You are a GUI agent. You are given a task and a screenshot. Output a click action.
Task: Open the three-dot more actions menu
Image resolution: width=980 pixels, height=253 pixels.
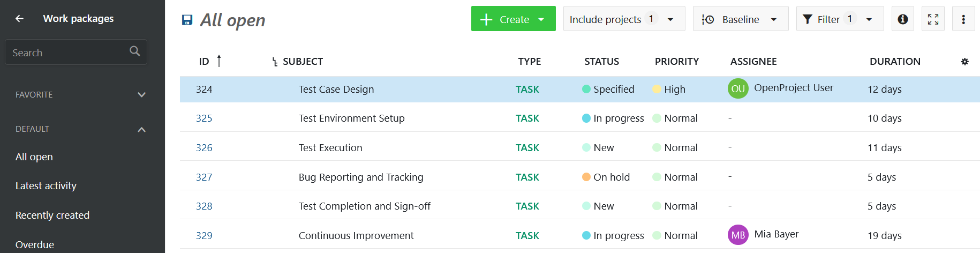[x=963, y=19]
